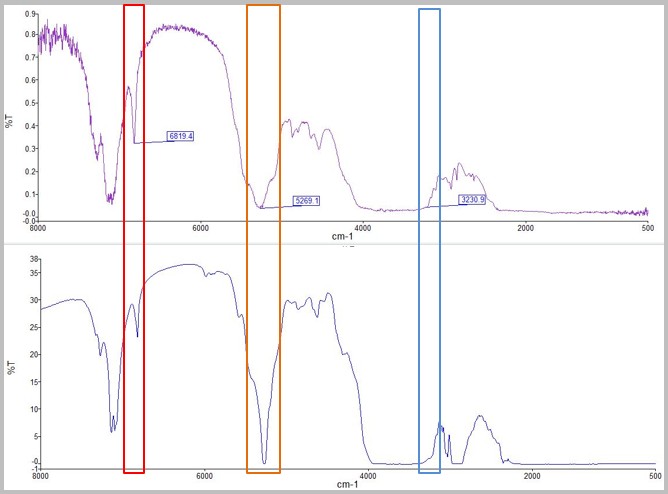Click the 4000 tick of the top spectrum
Screen dimensions: 668x494
tap(363, 228)
